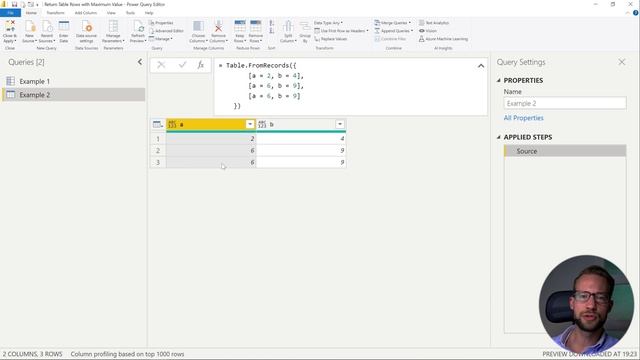Collapse the formula bar with the chevron
This screenshot has width=640, height=360.
[x=481, y=66]
